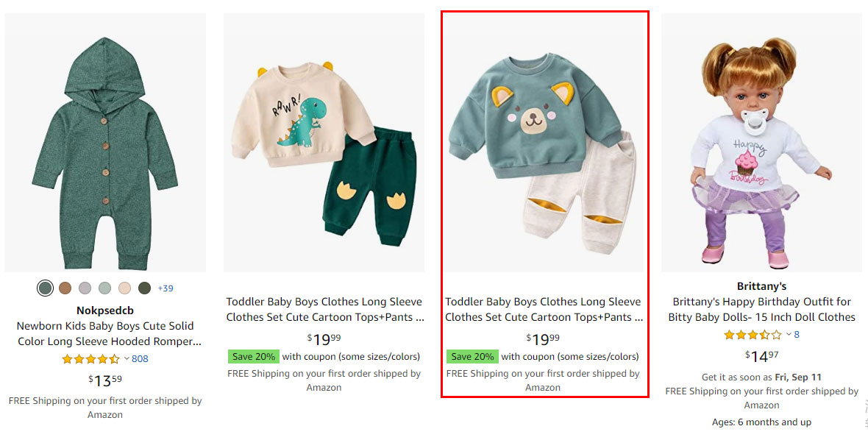Screen dimensions: 868x440
Task: Click the 4.5-star rating on the romper
Action: pyautogui.click(x=90, y=359)
